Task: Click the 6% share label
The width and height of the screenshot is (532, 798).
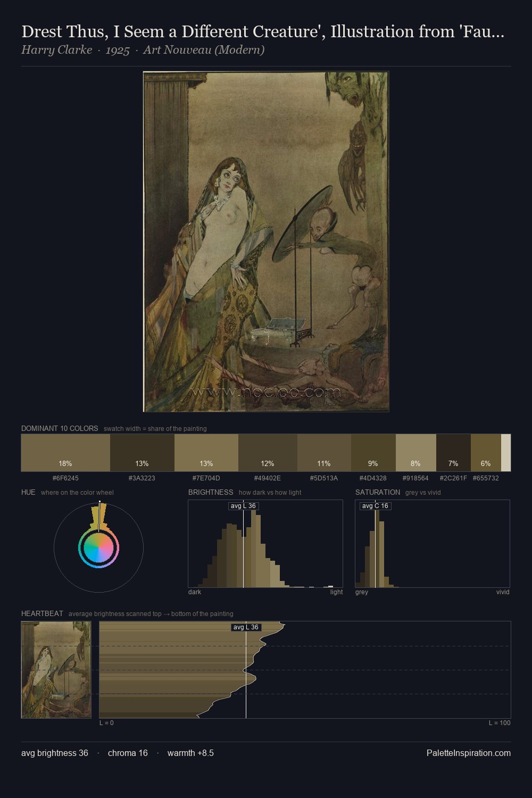Action: pos(486,463)
